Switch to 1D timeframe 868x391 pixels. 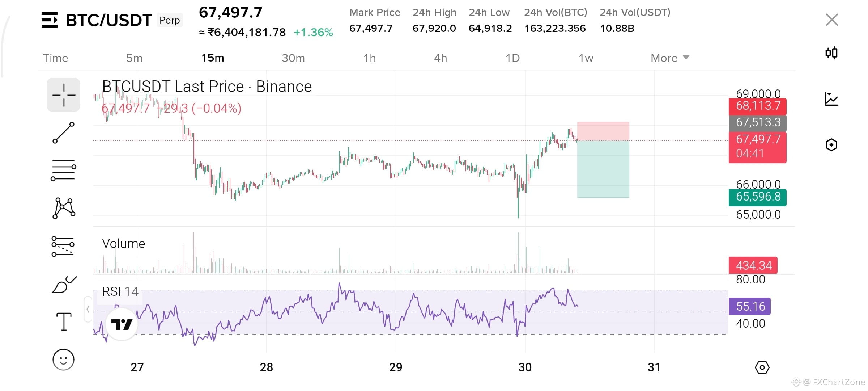pos(512,58)
